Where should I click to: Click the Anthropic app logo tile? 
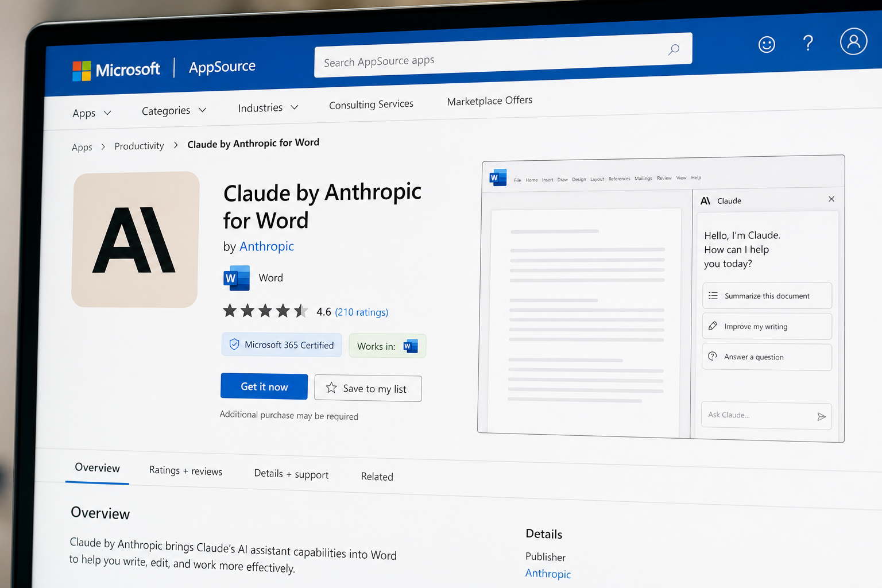click(x=136, y=239)
